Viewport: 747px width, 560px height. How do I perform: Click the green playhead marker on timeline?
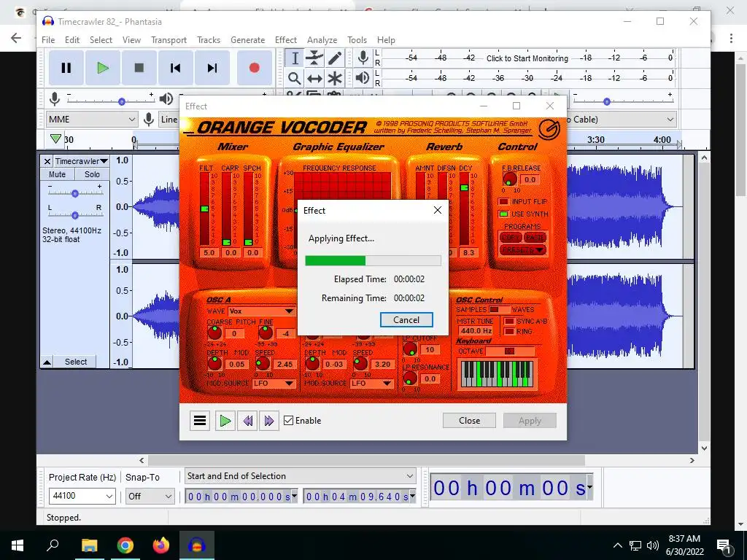click(x=55, y=139)
